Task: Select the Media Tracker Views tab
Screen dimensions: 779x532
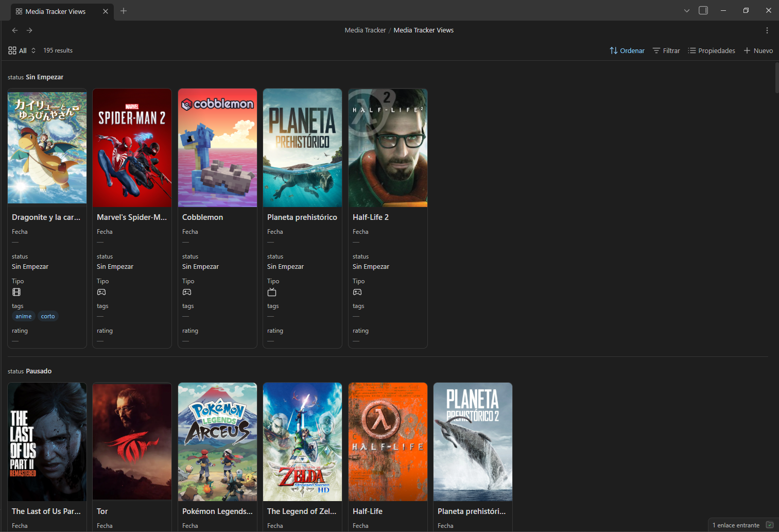Action: click(x=56, y=11)
